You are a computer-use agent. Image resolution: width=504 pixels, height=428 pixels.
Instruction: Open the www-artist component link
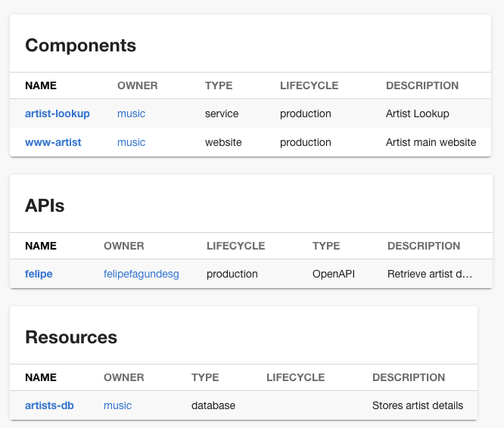pyautogui.click(x=53, y=142)
